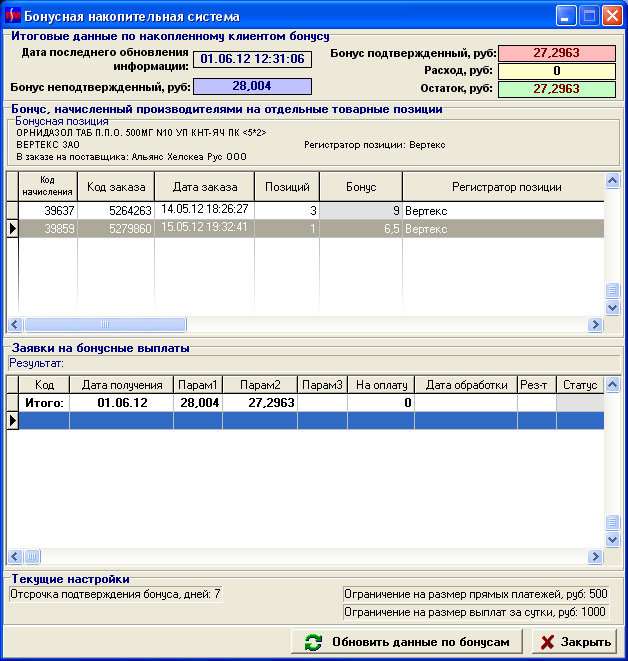Click the row indicator arrow of blue payouts row
This screenshot has width=628, height=661.
[x=12, y=421]
